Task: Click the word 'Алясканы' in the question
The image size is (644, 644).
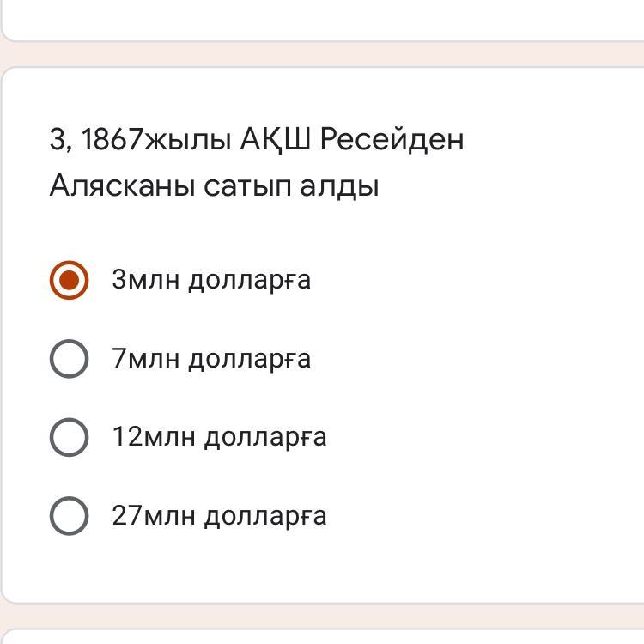Action: pyautogui.click(x=122, y=185)
